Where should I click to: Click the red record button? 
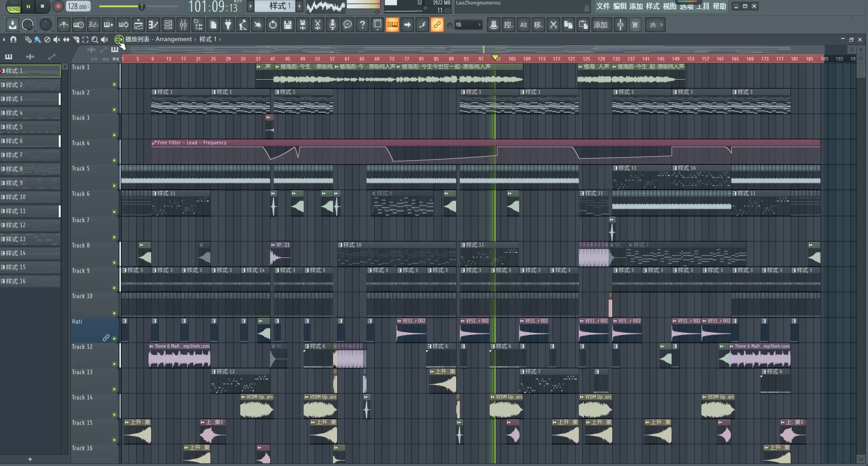point(58,6)
